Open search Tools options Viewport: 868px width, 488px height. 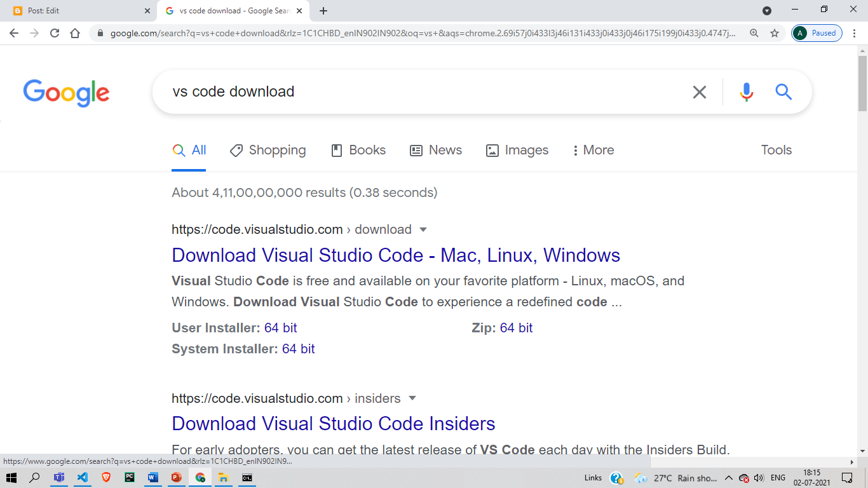pos(776,151)
